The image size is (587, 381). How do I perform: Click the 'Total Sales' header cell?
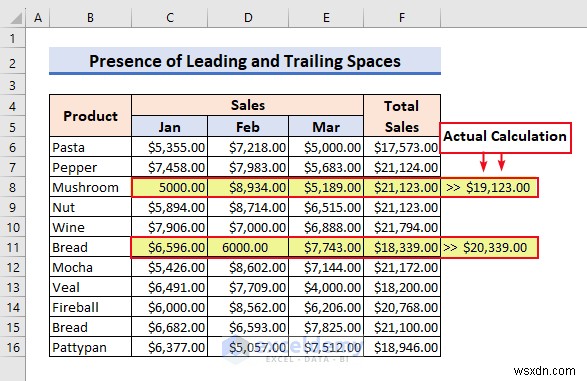[402, 116]
